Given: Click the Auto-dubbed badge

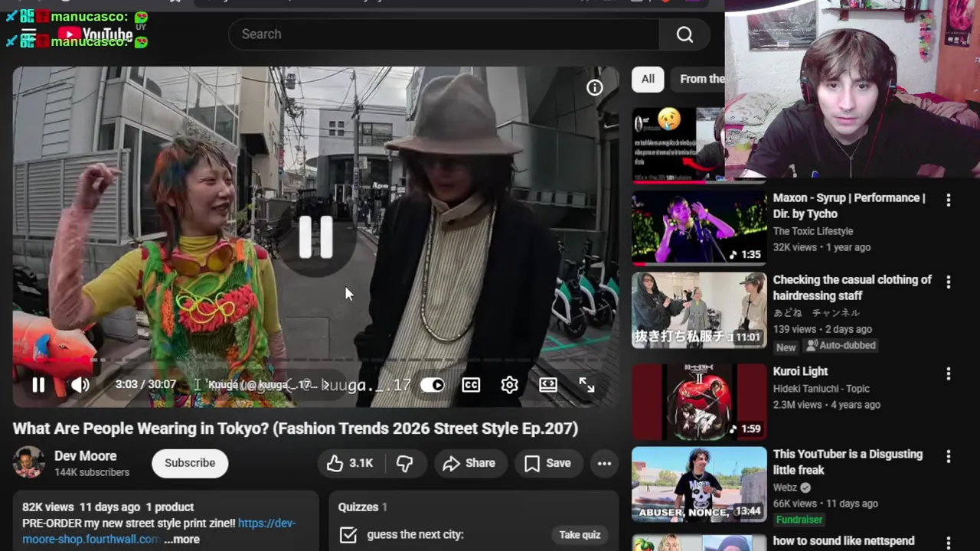Looking at the screenshot, I should pyautogui.click(x=841, y=346).
